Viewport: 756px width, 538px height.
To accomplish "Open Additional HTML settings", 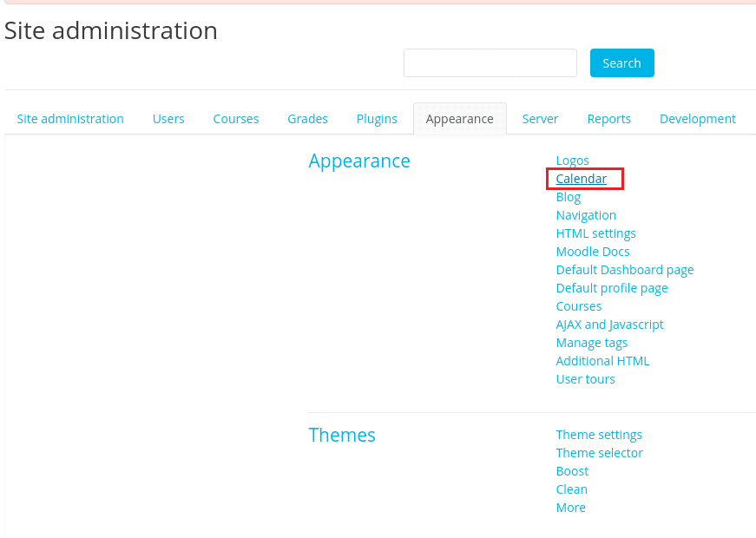I will (602, 361).
